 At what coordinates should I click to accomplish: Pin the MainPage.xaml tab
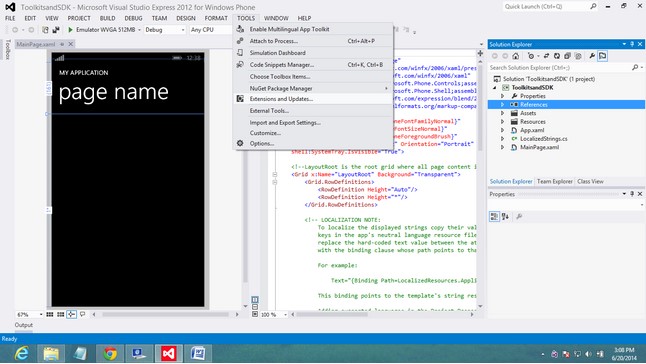point(62,44)
